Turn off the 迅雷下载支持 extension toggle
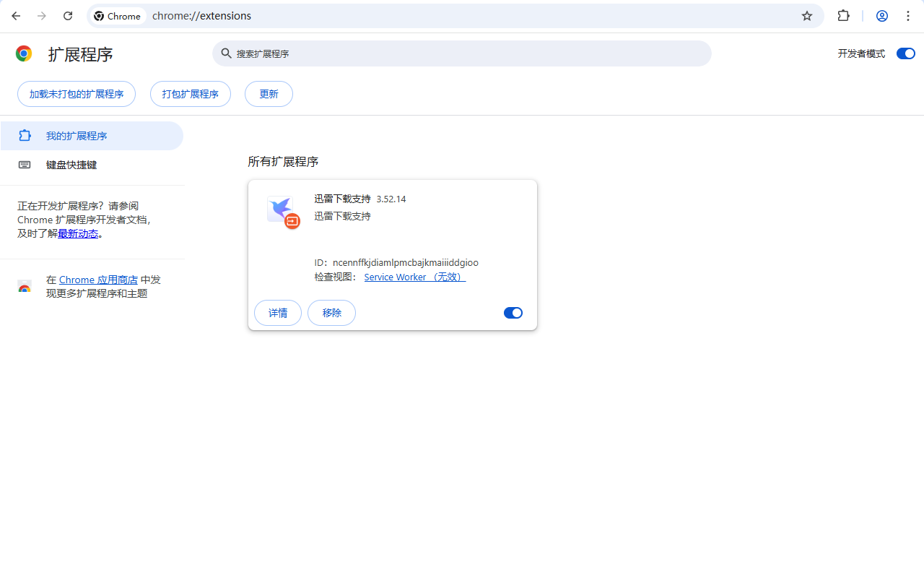Viewport: 924px width, 578px height. pos(513,313)
